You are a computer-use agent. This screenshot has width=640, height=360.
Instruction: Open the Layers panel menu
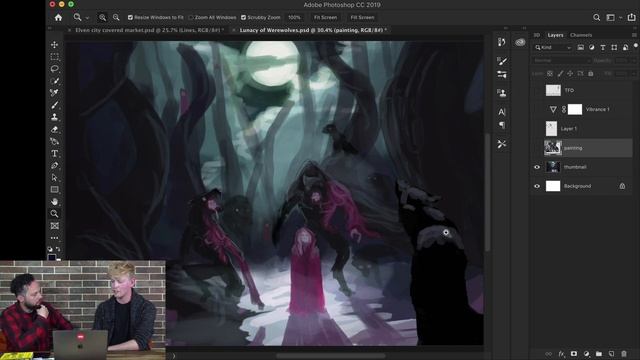click(x=634, y=35)
